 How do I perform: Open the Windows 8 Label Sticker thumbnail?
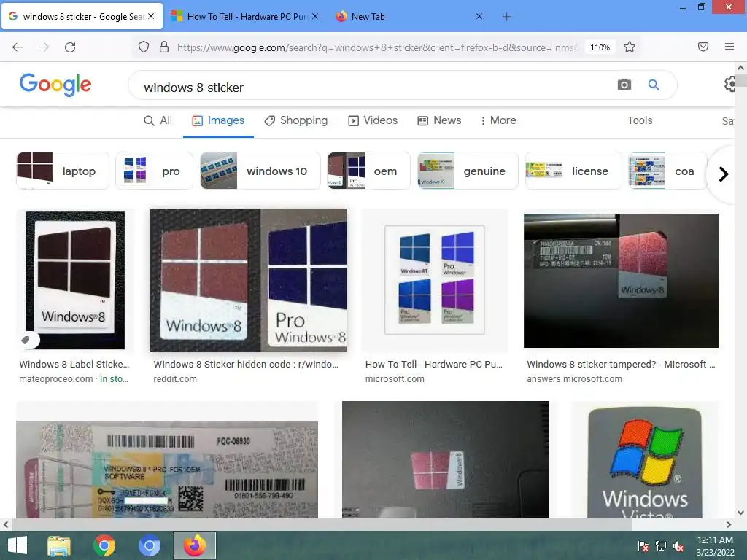[x=75, y=280]
